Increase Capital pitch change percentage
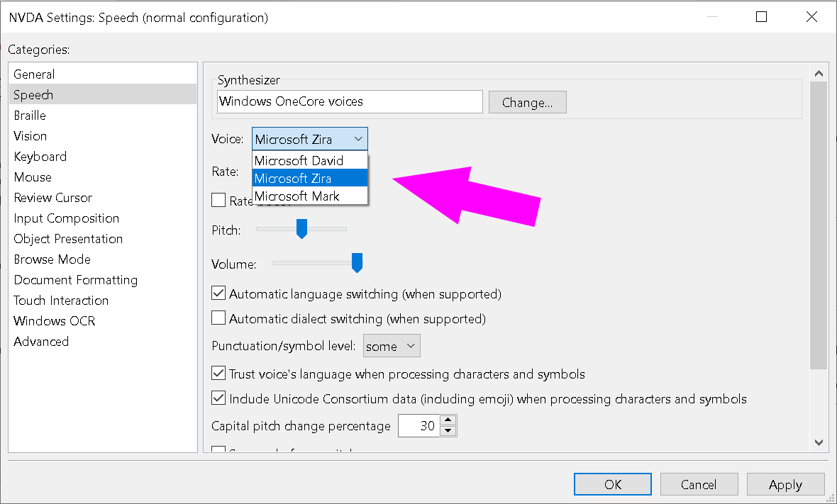837x504 pixels. [448, 421]
